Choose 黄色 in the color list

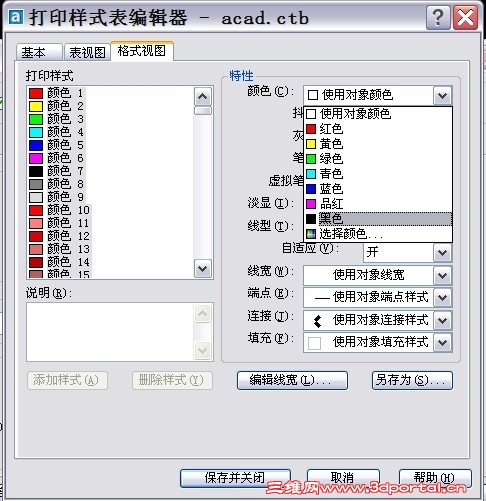[x=378, y=144]
